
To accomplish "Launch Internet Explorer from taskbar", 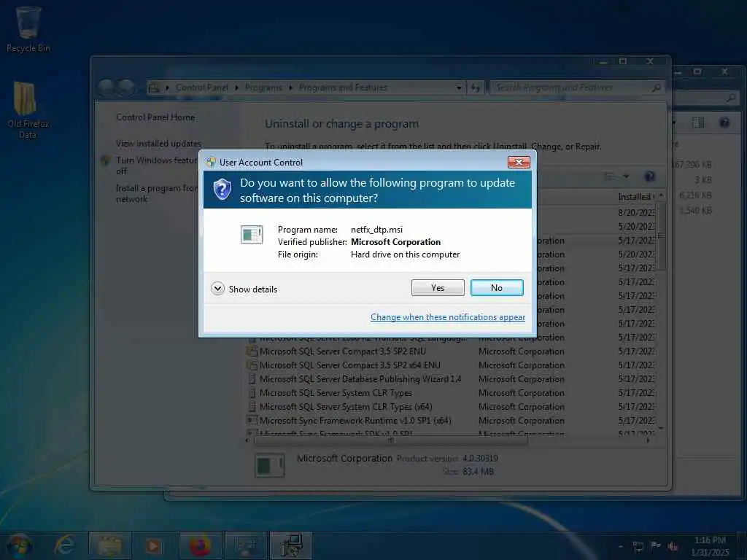I will pyautogui.click(x=65, y=545).
